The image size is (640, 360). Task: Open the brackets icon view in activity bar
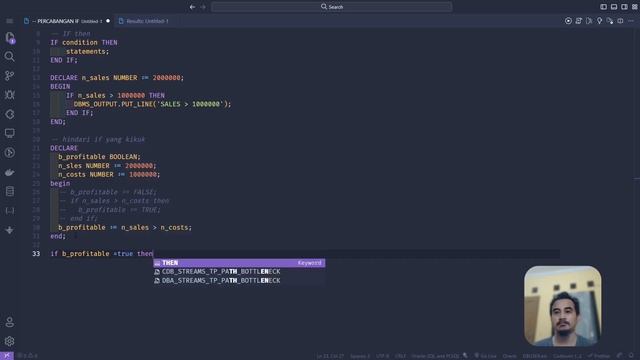10,211
